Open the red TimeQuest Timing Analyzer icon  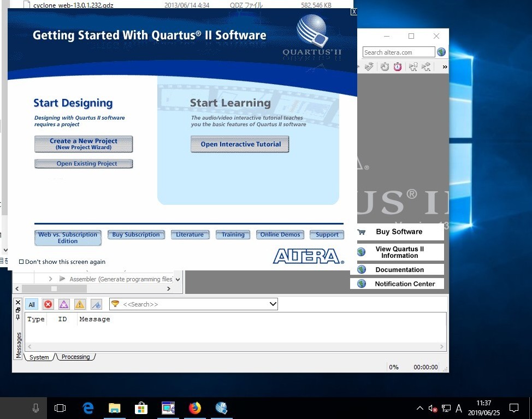398,67
